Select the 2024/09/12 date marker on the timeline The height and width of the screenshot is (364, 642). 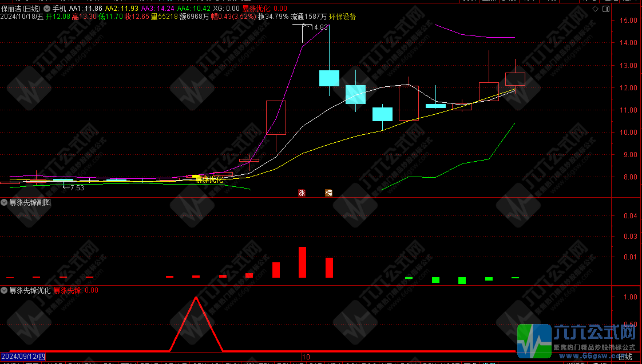(x=23, y=357)
